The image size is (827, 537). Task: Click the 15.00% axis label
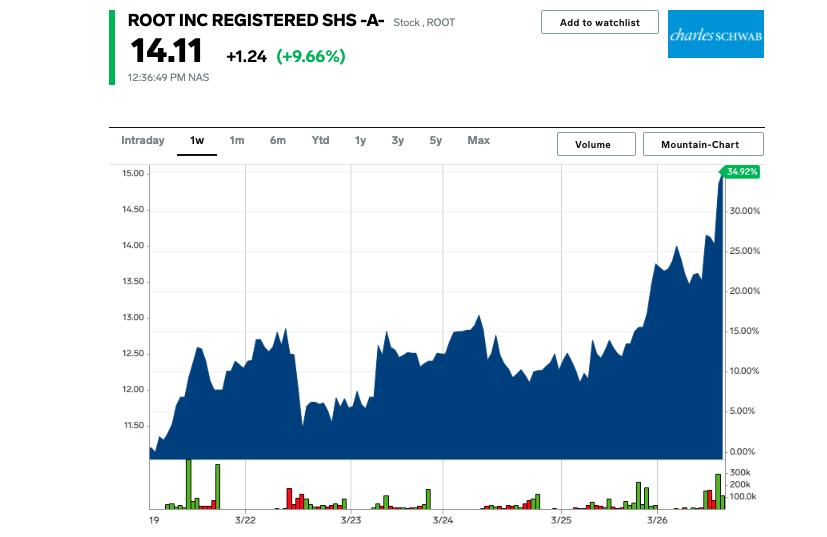pos(745,331)
